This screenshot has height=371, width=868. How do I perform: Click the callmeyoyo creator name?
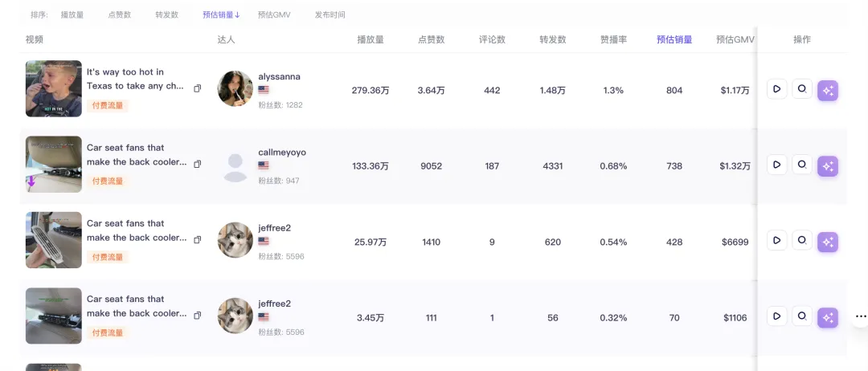282,152
